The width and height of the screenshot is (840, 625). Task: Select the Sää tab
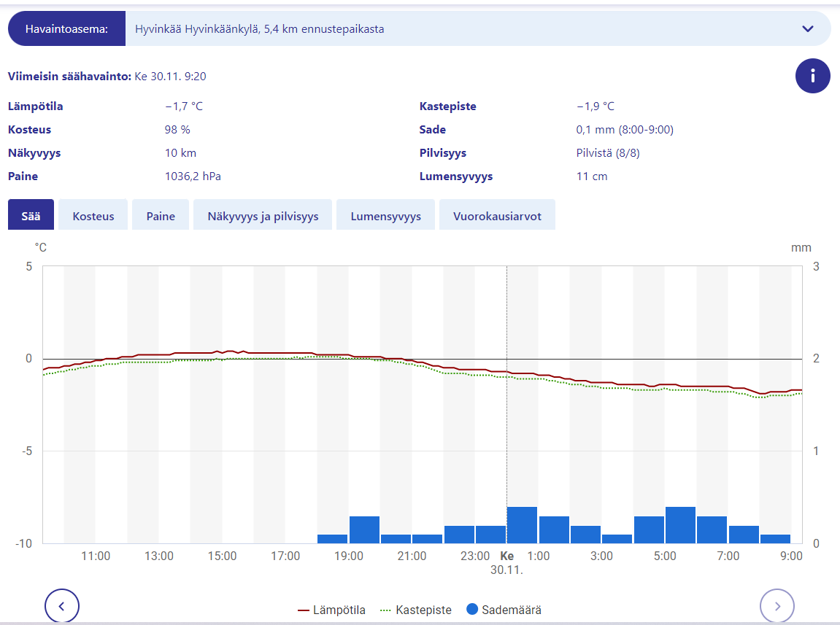(31, 216)
